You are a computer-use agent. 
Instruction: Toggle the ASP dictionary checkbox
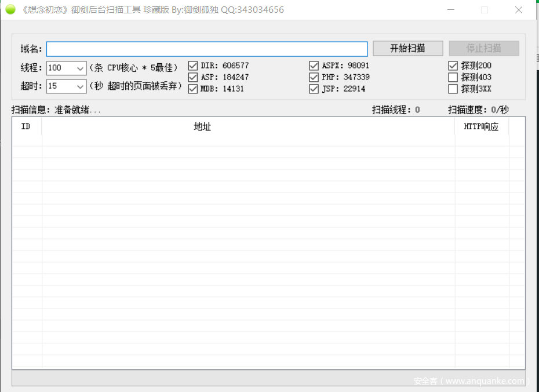[193, 77]
